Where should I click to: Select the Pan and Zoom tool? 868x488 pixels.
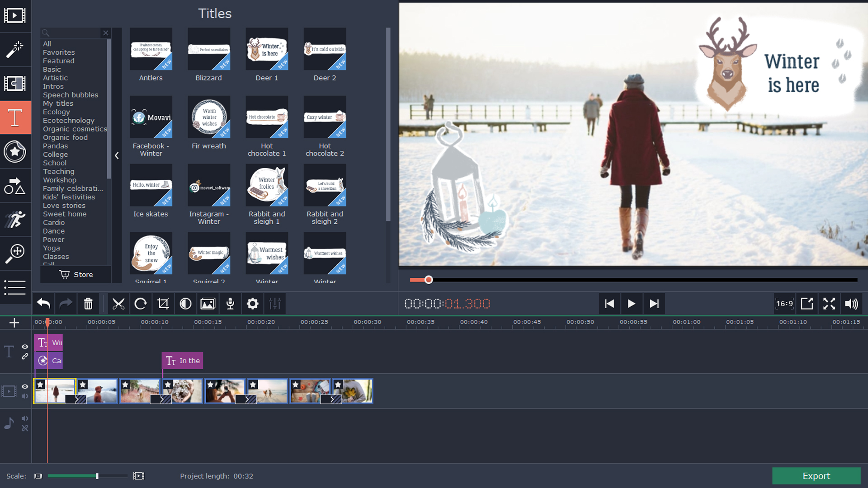(x=15, y=254)
